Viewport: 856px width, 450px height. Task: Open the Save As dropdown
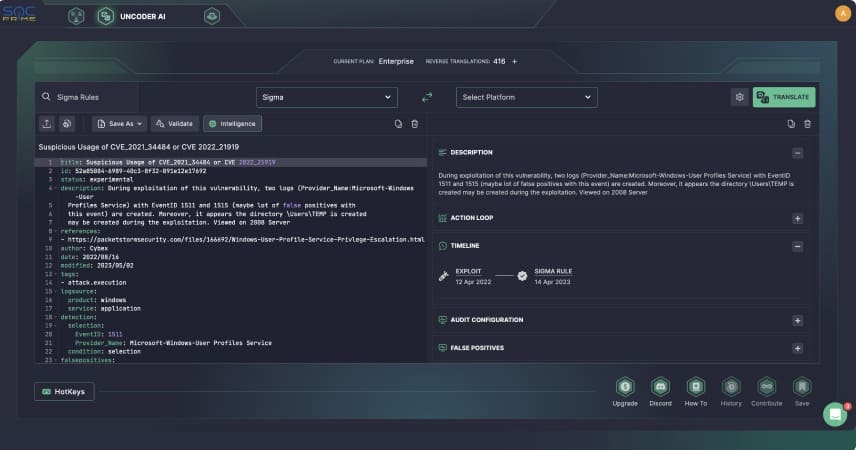(x=119, y=124)
